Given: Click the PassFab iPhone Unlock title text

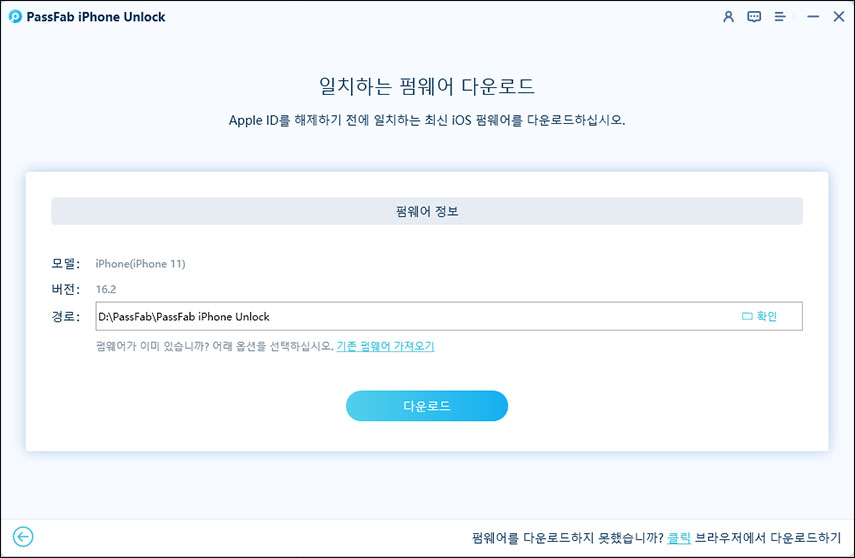Looking at the screenshot, I should tap(96, 17).
